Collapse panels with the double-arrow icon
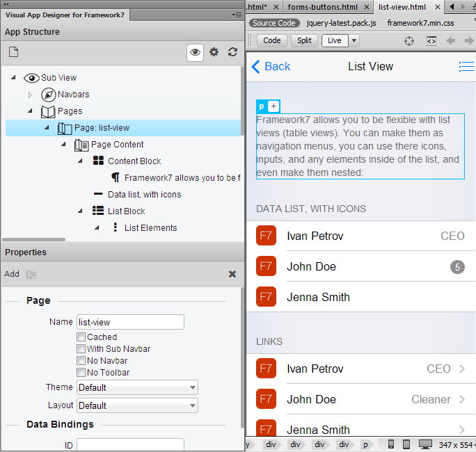 [6, 4]
